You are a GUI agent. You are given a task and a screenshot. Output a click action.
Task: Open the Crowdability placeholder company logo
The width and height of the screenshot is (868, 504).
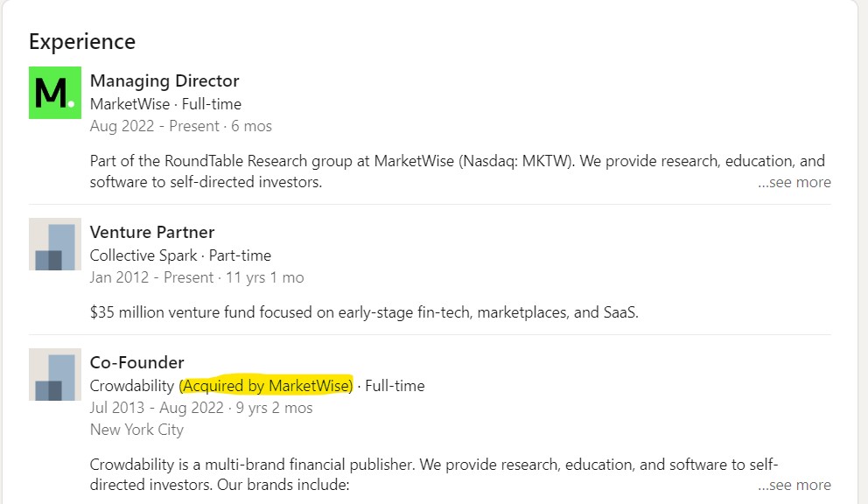point(55,374)
